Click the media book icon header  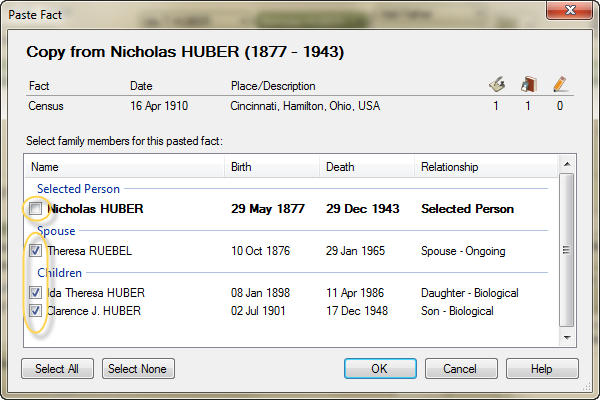pyautogui.click(x=528, y=84)
